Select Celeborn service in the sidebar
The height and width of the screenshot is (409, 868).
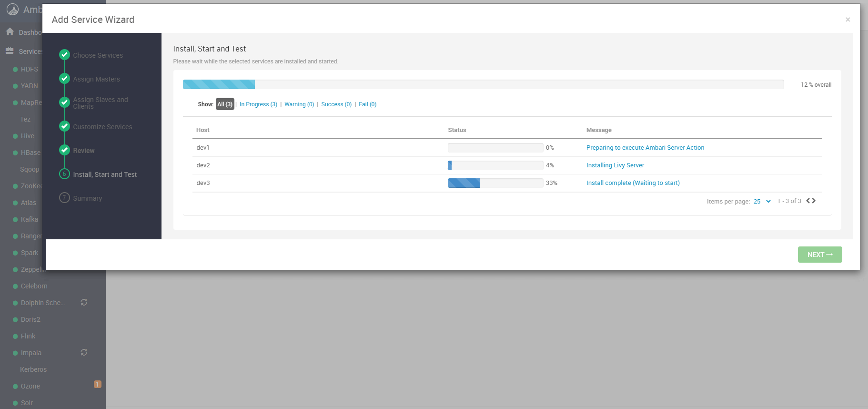tap(34, 286)
